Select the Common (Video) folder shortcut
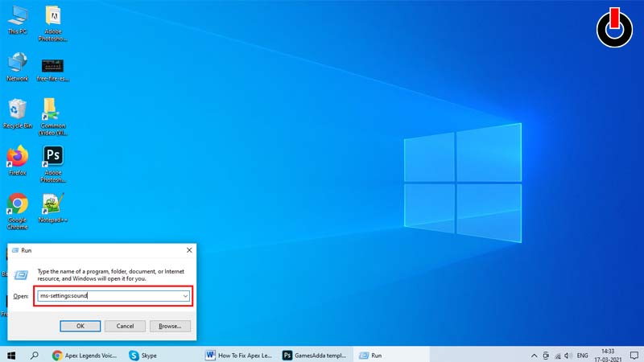The width and height of the screenshot is (644, 362). (53, 117)
